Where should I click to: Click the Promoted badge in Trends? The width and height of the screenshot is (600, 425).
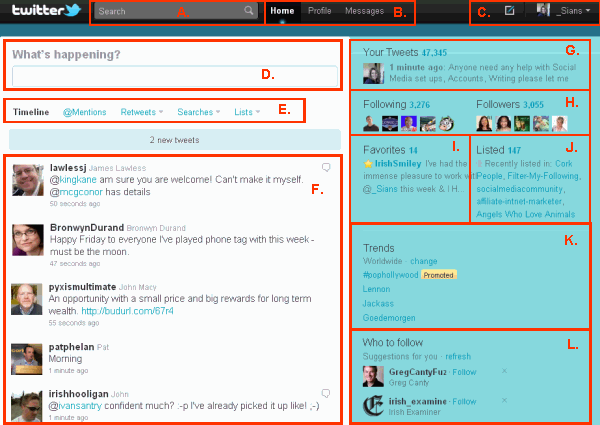439,275
